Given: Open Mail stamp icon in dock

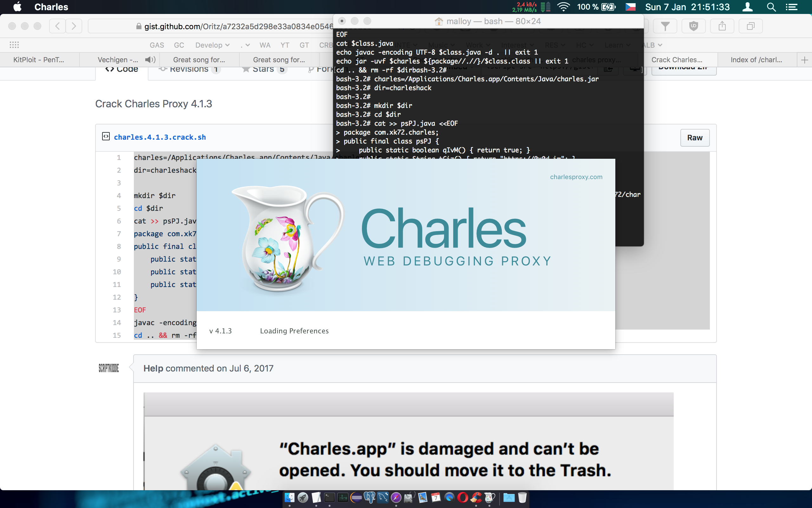Looking at the screenshot, I should 422,498.
